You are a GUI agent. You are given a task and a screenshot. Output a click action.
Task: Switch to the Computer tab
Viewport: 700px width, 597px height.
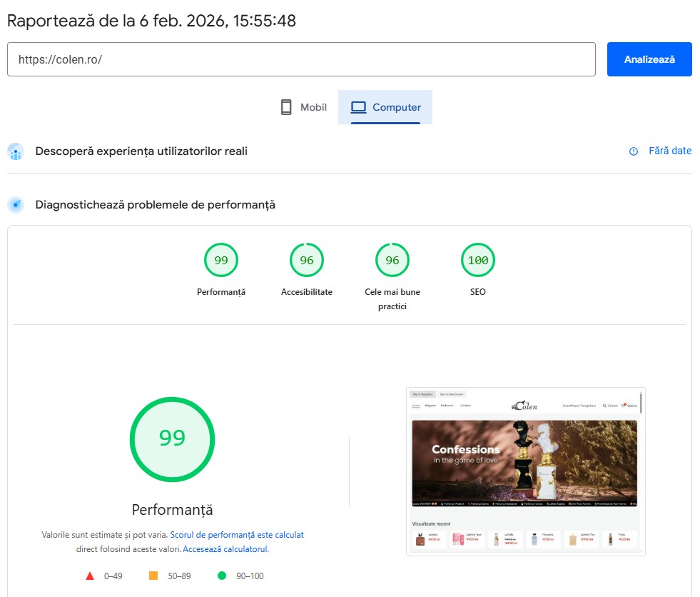pos(385,107)
